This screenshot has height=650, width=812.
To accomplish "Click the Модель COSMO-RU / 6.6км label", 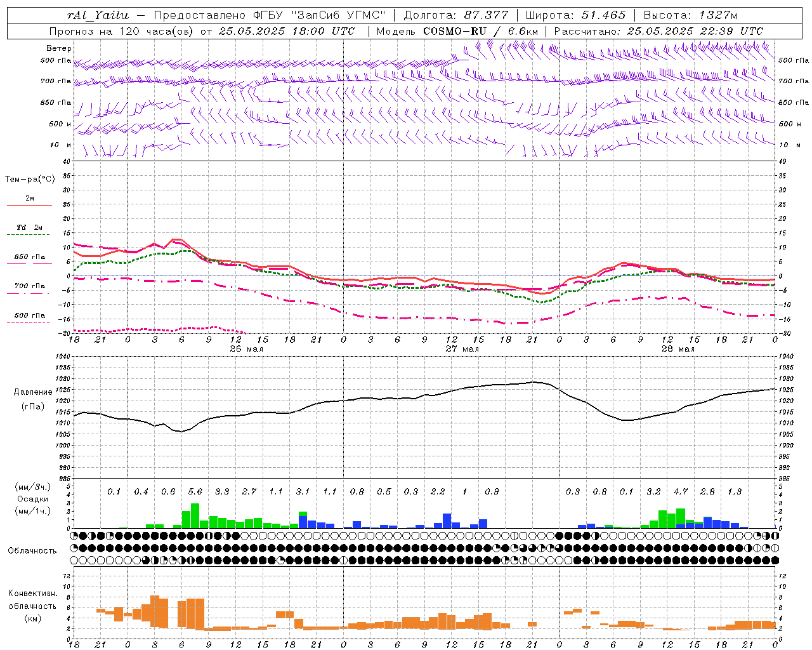I will (457, 31).
